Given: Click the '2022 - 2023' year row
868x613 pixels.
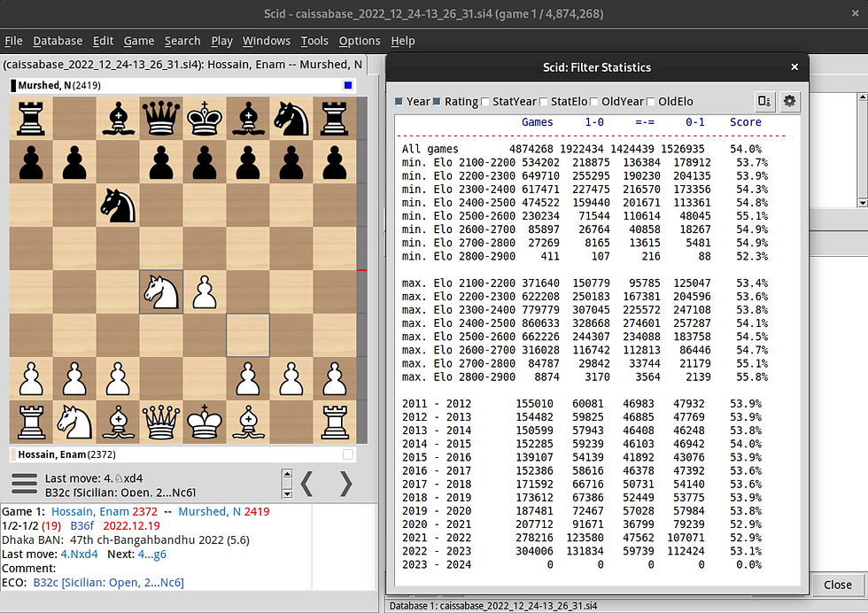Looking at the screenshot, I should [582, 551].
